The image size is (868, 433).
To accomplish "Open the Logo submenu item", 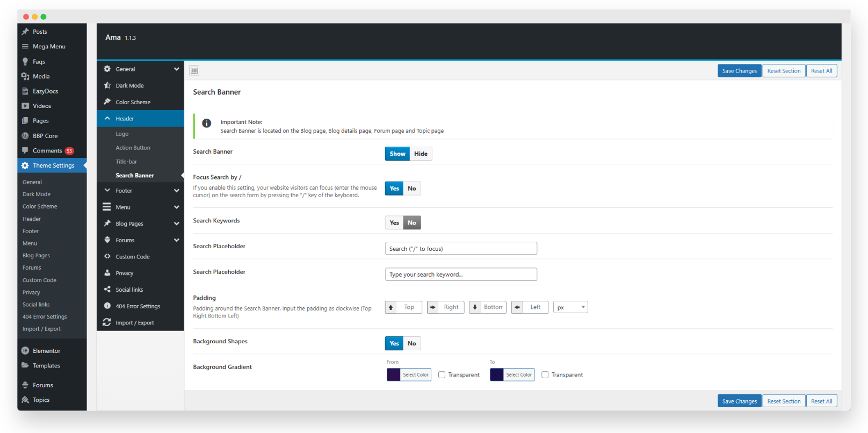I will click(x=122, y=134).
